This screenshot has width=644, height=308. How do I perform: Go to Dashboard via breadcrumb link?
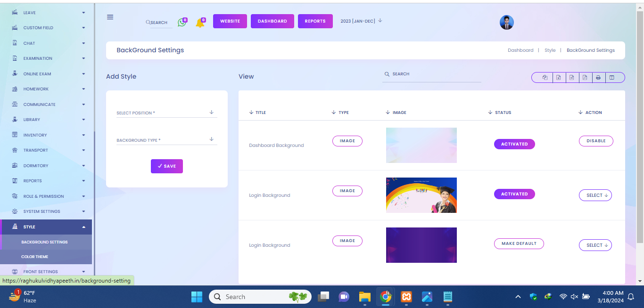(520, 50)
